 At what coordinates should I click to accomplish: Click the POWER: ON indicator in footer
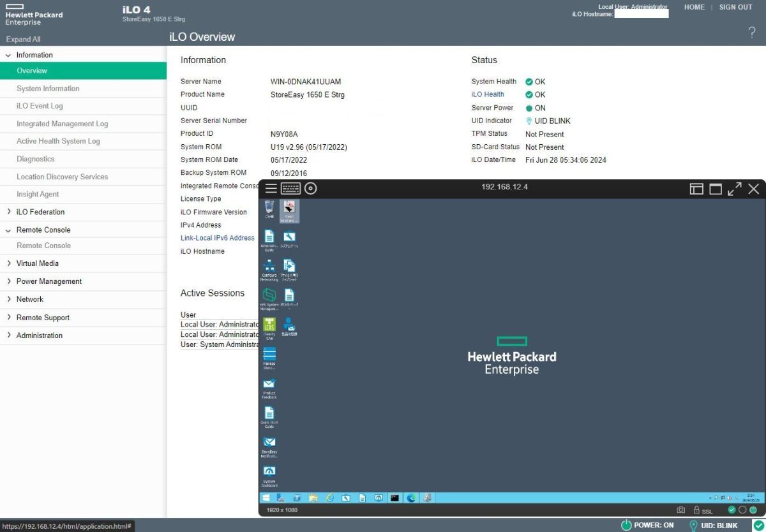point(647,525)
